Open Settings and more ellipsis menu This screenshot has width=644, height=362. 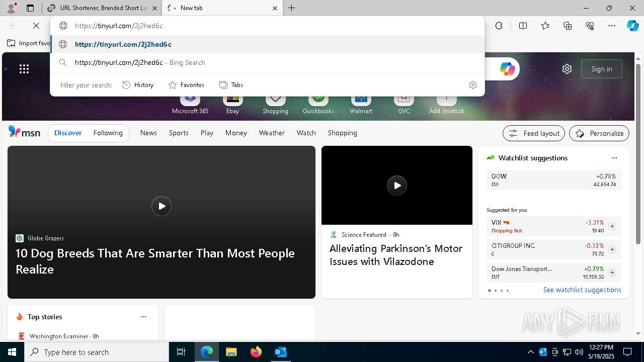[x=612, y=26]
